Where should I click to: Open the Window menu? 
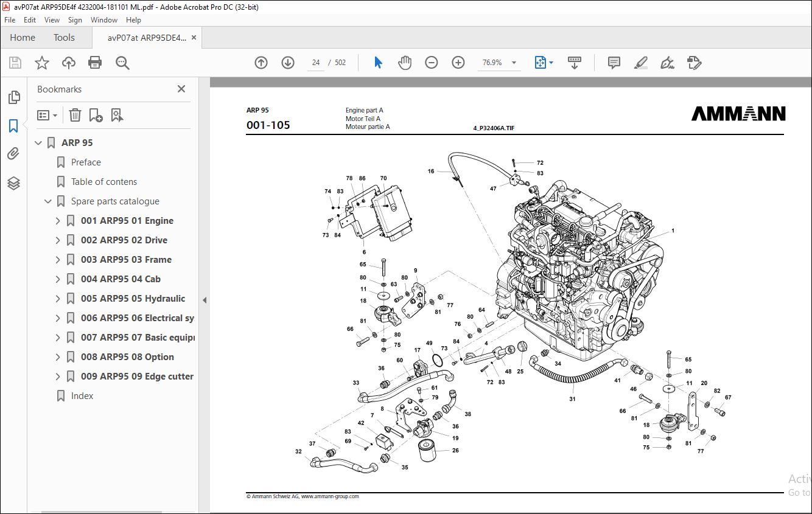pyautogui.click(x=104, y=20)
